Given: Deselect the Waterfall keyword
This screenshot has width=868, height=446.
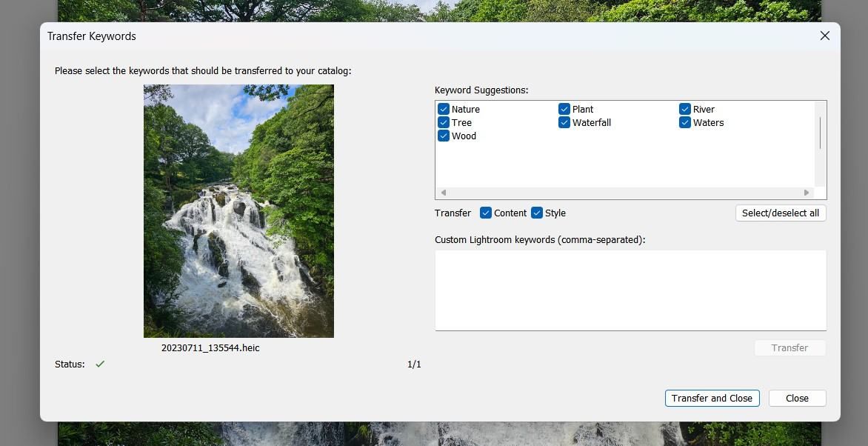Looking at the screenshot, I should pos(564,122).
